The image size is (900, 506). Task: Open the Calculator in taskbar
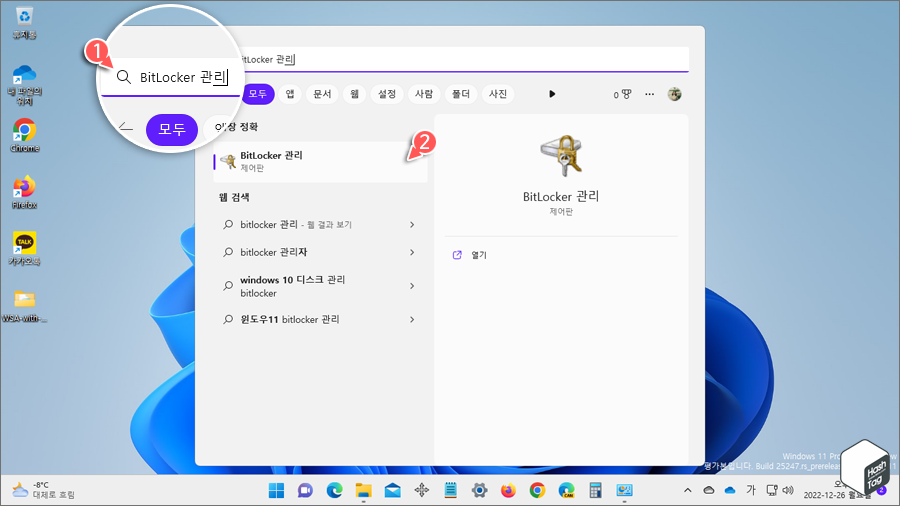click(x=595, y=491)
